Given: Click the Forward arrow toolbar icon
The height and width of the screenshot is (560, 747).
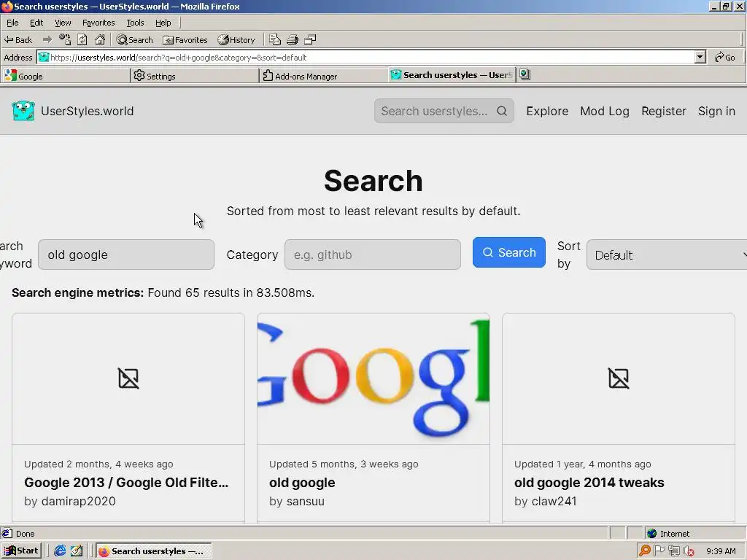Looking at the screenshot, I should pos(47,40).
